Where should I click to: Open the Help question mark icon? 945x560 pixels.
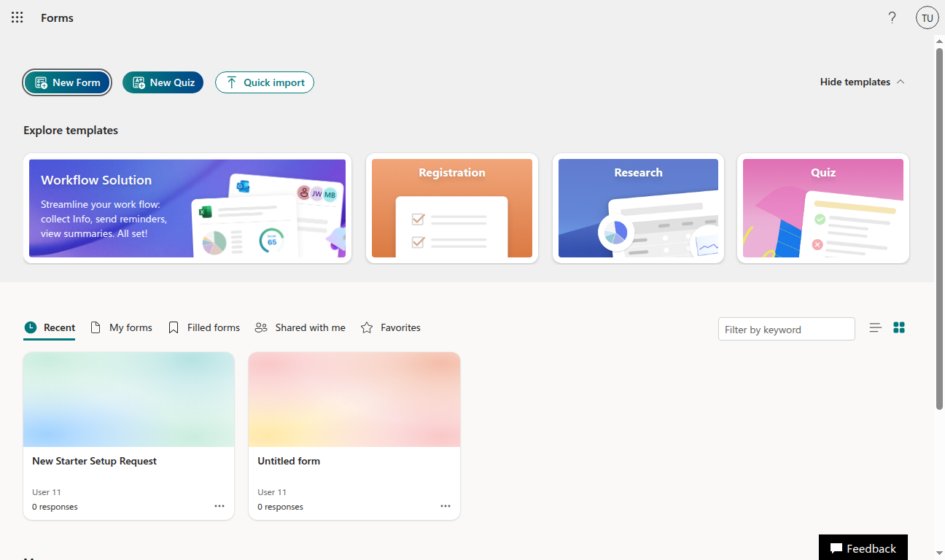pos(892,17)
